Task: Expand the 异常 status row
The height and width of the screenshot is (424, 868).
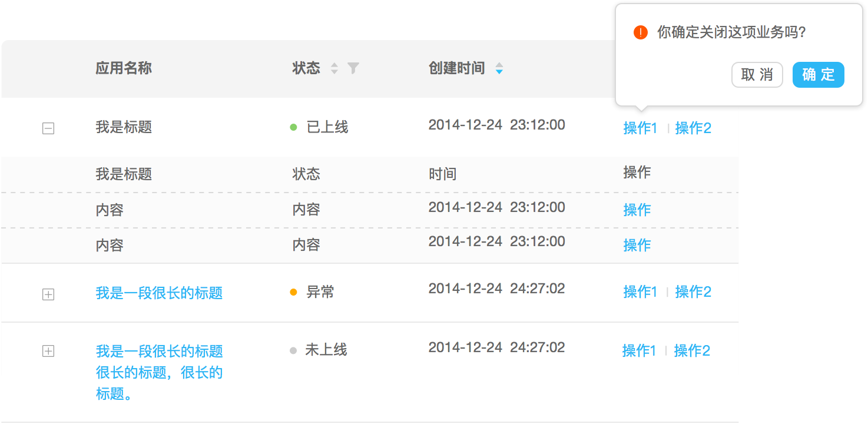Action: (x=48, y=294)
